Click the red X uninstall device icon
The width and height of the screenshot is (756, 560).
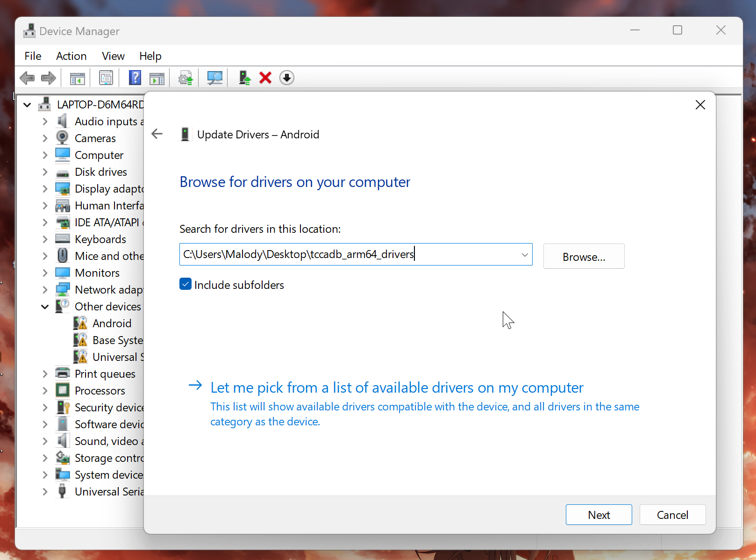[265, 78]
